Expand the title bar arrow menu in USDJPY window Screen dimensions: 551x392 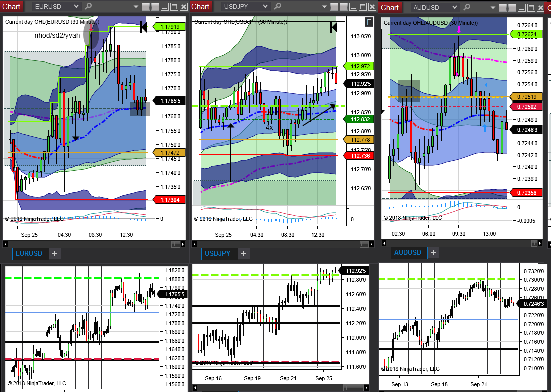click(x=325, y=7)
